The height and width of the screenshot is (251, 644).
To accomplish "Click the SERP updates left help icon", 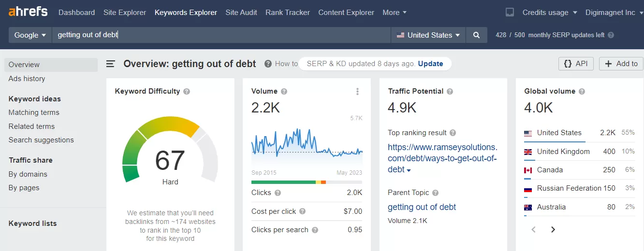I will 611,35.
